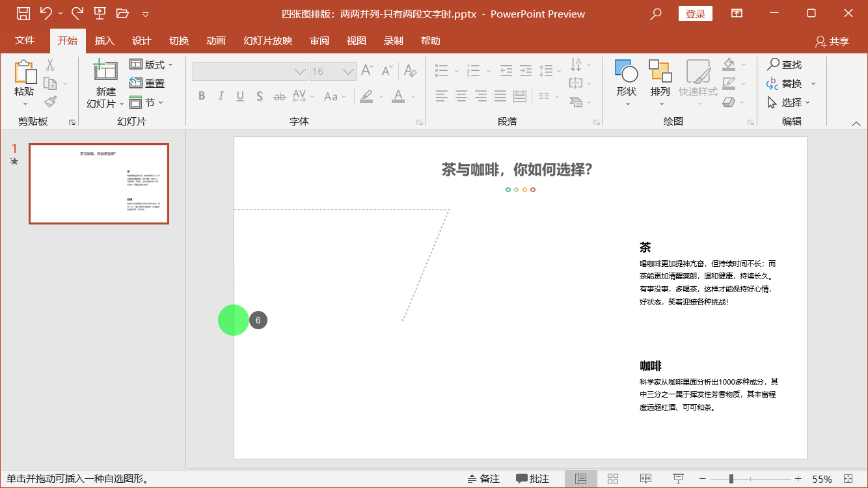Switch to the 切换 tab

click(x=179, y=40)
